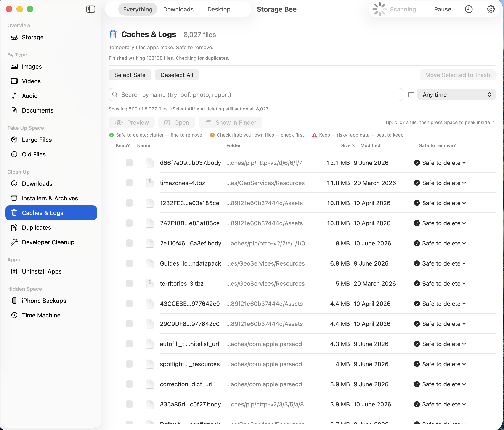Open Safe to delete dropdown for 29C9DF8…977642c0
Screen dimensions: 504x430
[x=440, y=324]
